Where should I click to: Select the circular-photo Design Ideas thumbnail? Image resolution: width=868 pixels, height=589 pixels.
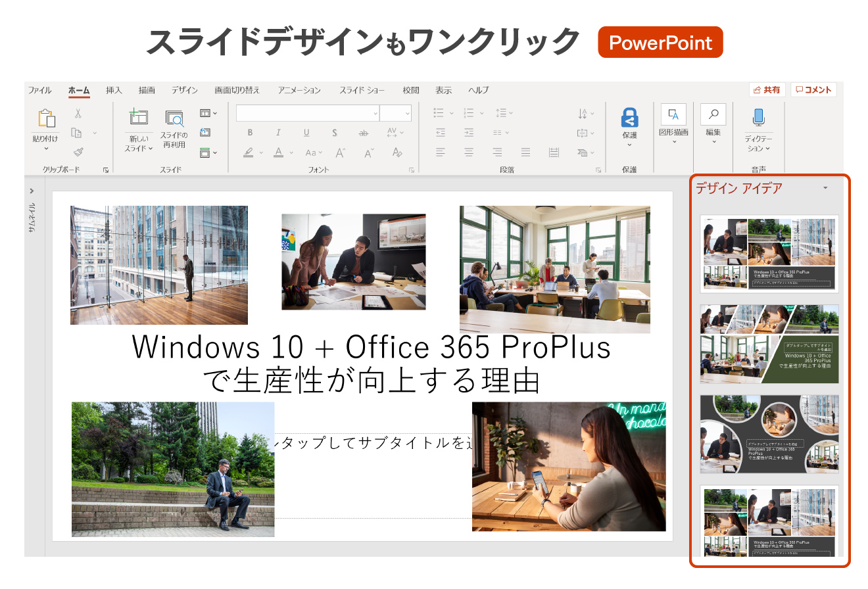pos(769,434)
